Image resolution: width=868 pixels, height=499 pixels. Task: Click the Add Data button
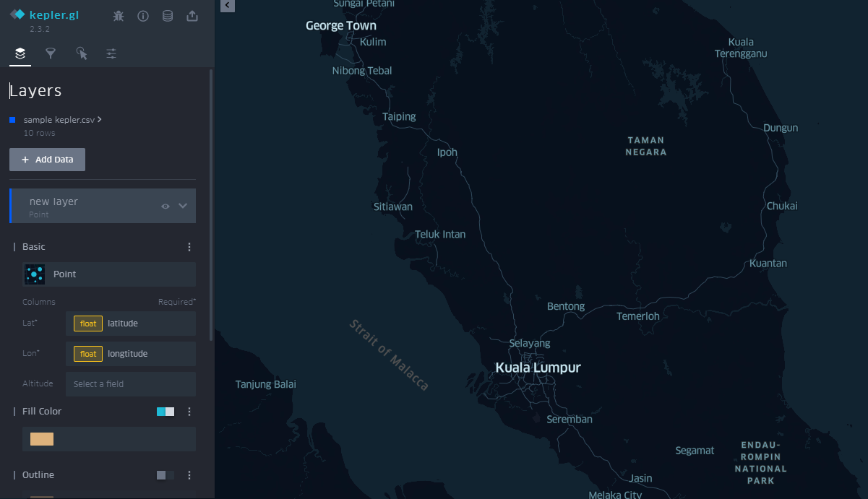(x=47, y=159)
